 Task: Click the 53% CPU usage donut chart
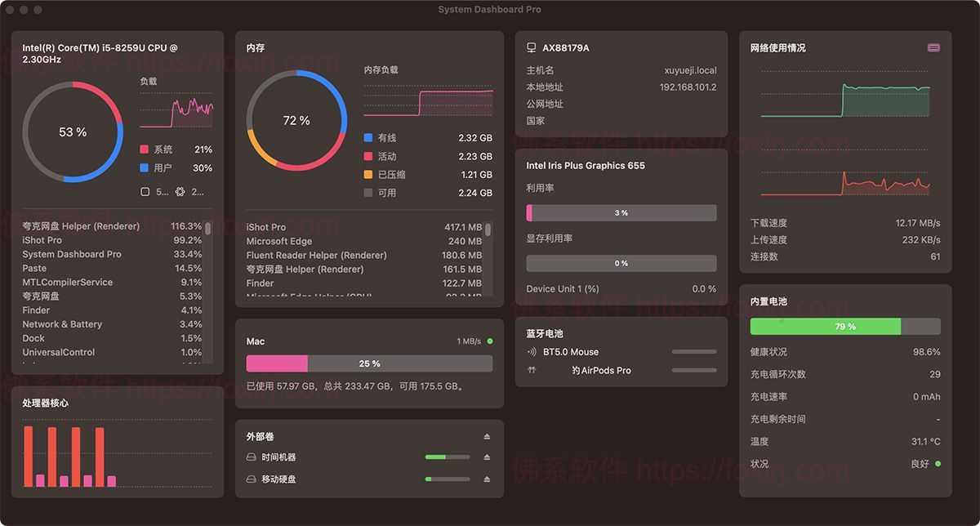73,131
